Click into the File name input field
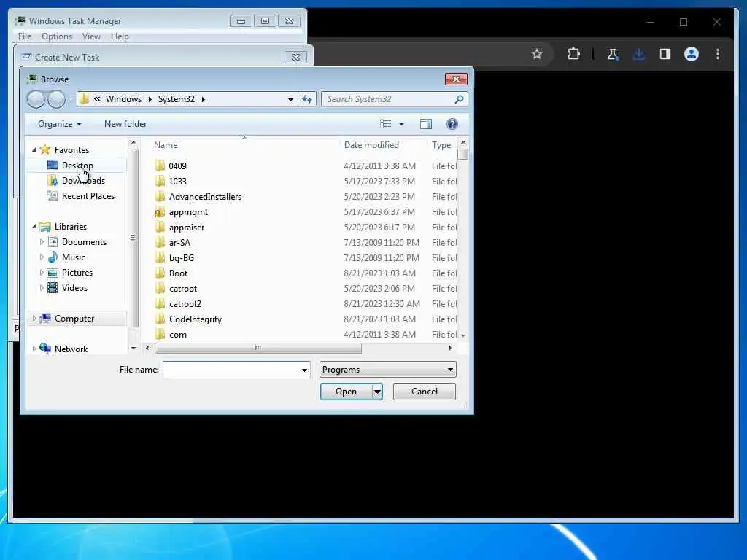This screenshot has width=747, height=560. click(231, 370)
